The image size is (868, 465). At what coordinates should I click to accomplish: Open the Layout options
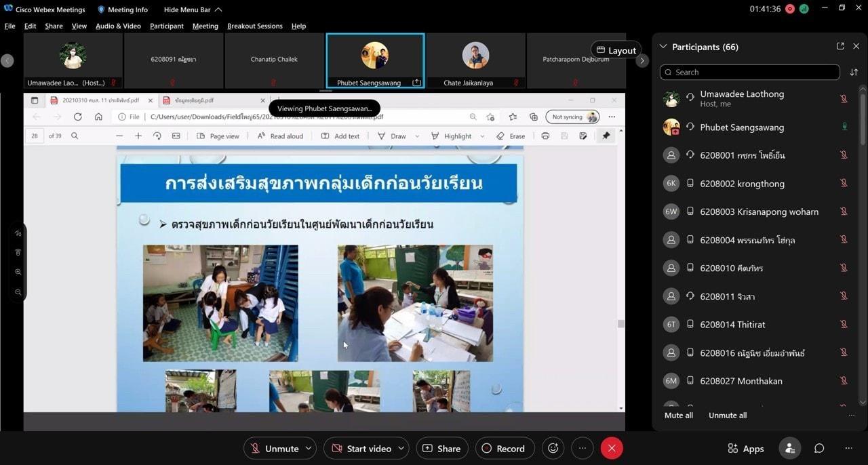[616, 50]
